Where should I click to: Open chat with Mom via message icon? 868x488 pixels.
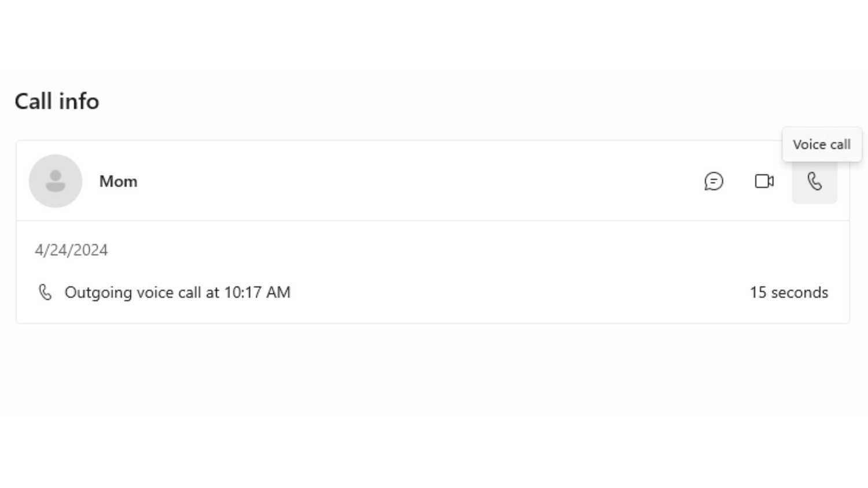click(x=713, y=182)
